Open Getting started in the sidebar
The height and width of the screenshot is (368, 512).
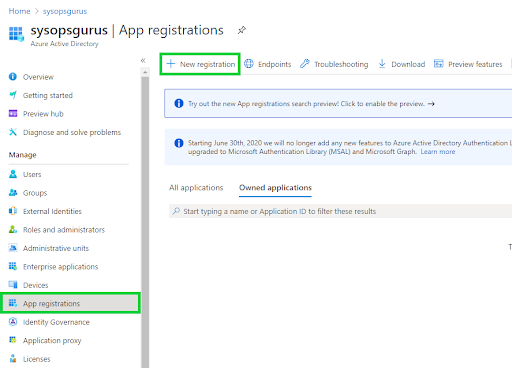pyautogui.click(x=48, y=95)
